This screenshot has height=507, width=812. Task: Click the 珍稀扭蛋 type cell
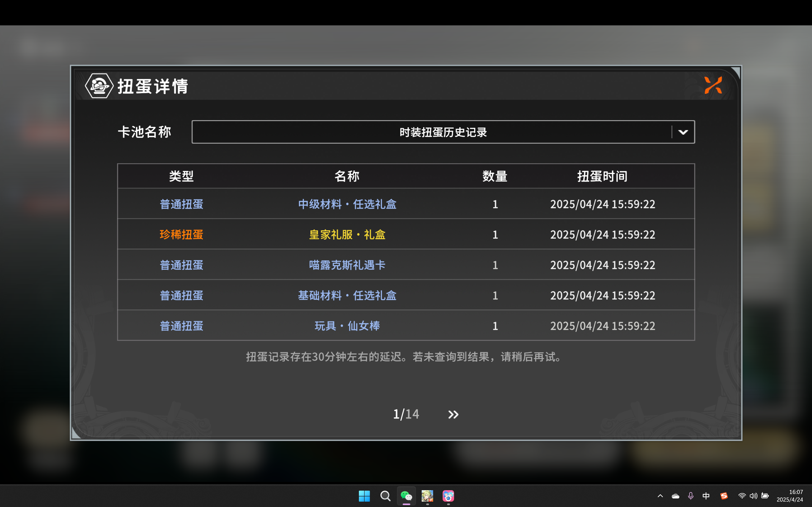182,234
